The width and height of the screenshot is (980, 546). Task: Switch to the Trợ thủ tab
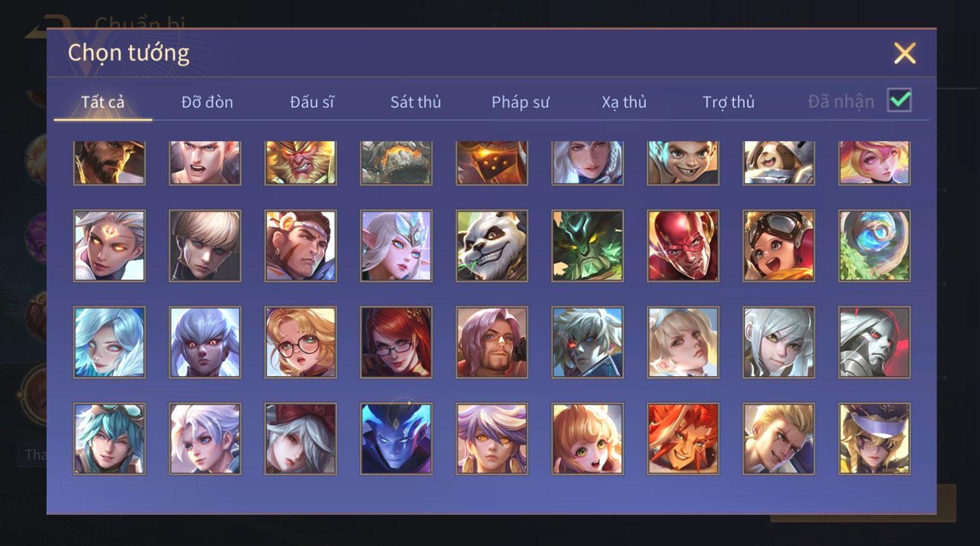pyautogui.click(x=729, y=102)
